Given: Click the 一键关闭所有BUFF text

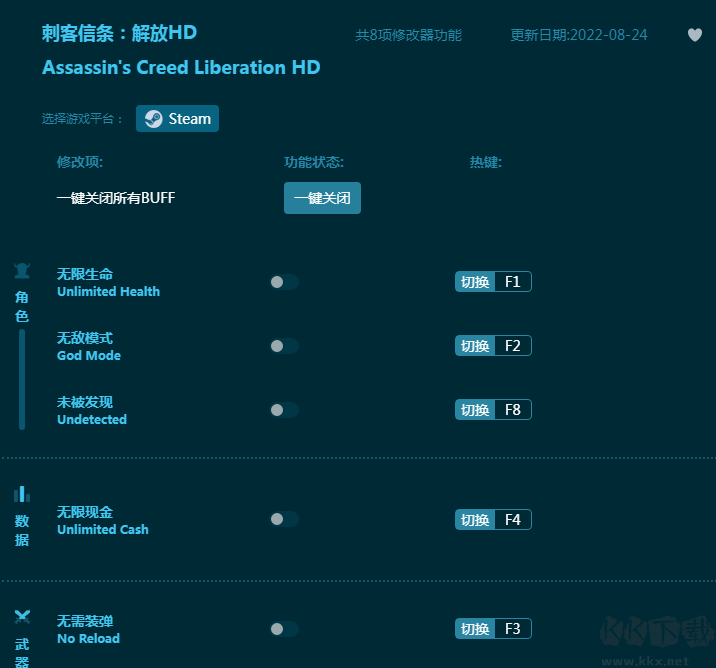Looking at the screenshot, I should (116, 198).
